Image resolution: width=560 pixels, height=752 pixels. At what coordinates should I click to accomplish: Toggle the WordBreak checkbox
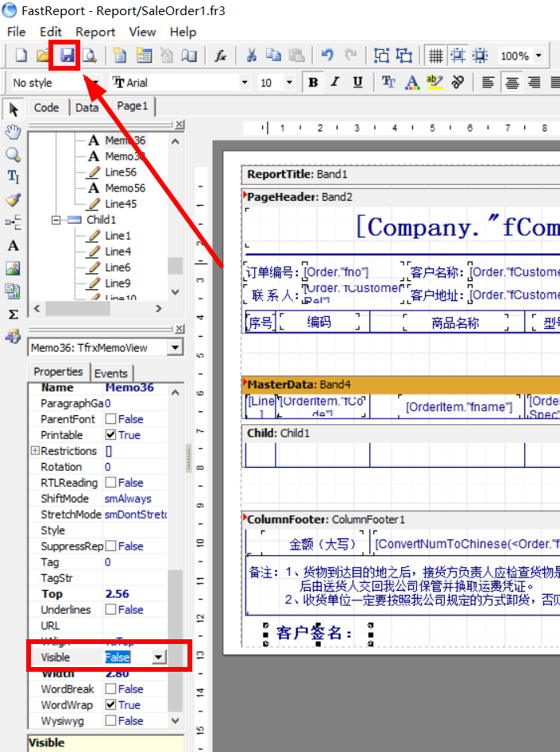pos(110,689)
